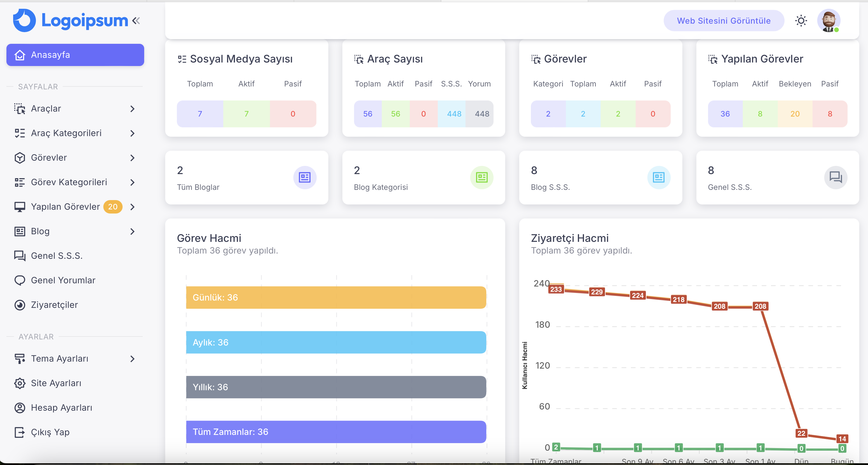
Task: Toggle the light/dark theme sun icon
Action: tap(801, 21)
